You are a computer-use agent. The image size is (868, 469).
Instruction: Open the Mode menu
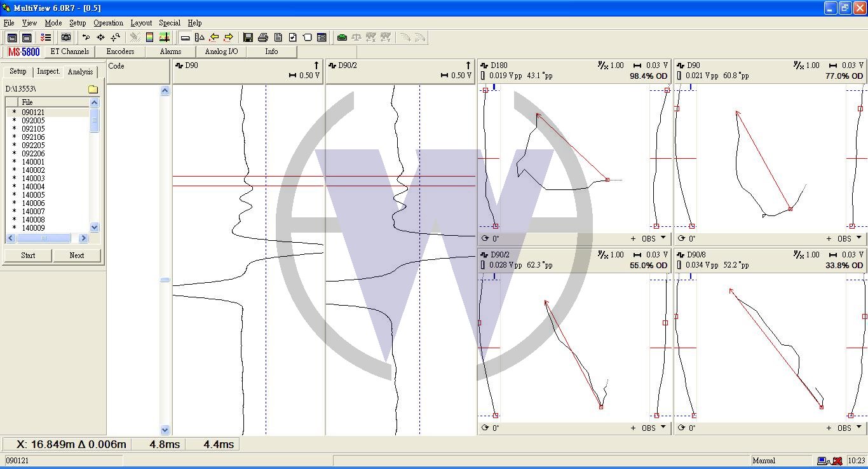click(x=53, y=23)
